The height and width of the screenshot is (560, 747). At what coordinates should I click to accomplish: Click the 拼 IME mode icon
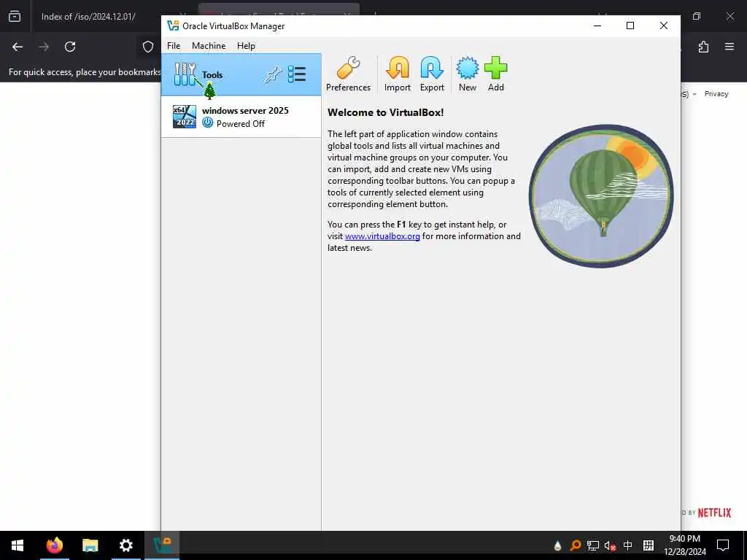649,545
